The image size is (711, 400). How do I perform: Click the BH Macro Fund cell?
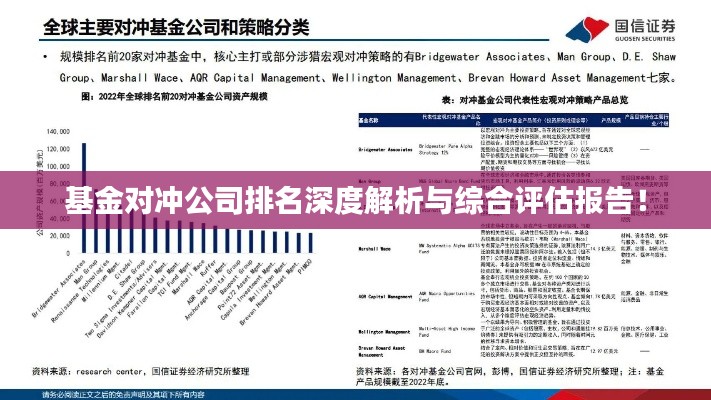point(434,351)
